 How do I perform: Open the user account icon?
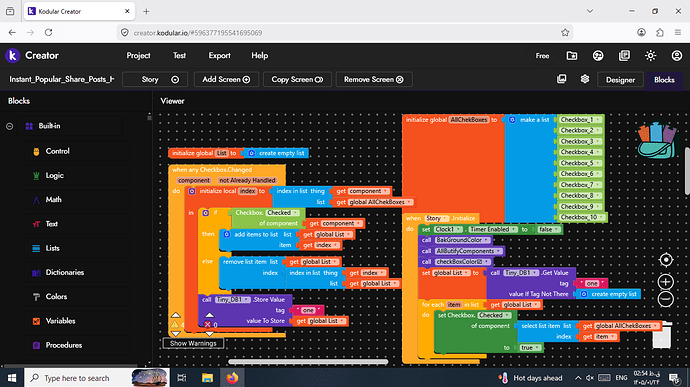point(676,55)
